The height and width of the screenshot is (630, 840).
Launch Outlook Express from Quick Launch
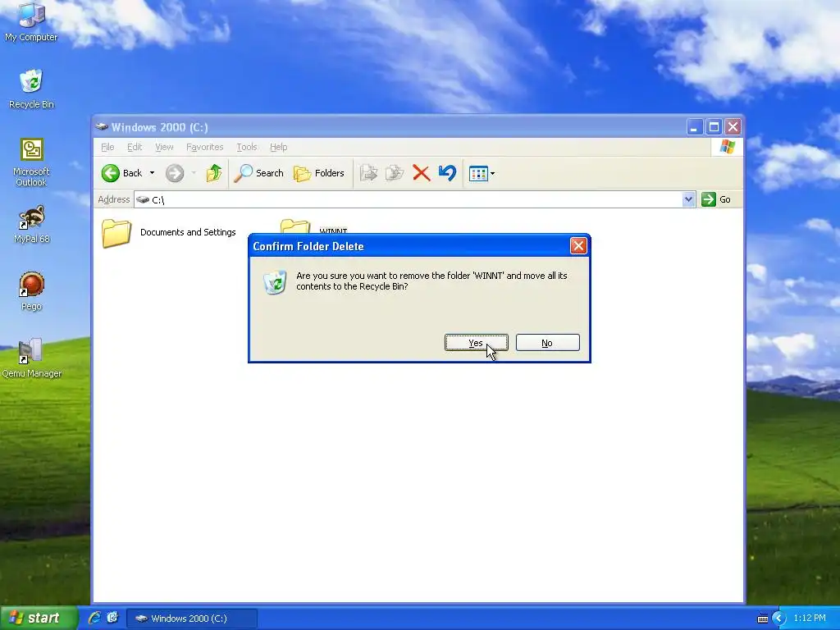[112, 618]
